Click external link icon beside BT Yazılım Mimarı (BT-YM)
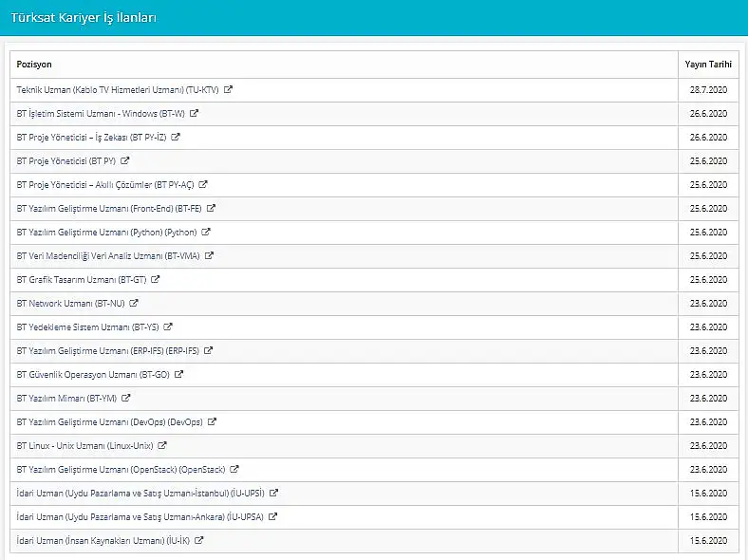 (126, 398)
